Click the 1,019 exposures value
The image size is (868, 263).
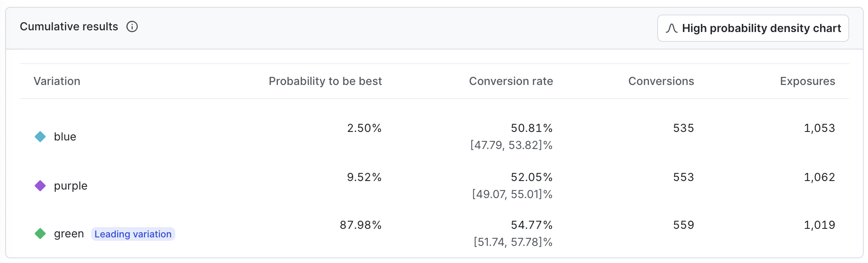pyautogui.click(x=819, y=225)
